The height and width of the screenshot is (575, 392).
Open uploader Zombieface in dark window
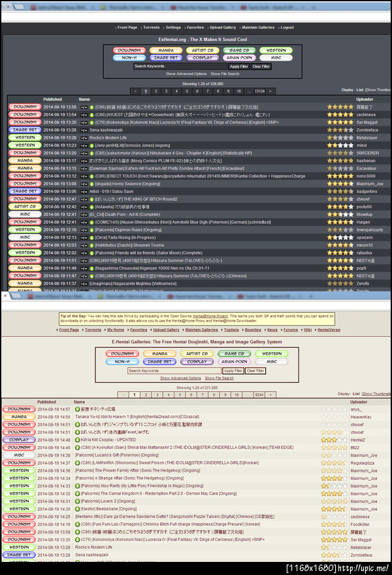[367, 130]
